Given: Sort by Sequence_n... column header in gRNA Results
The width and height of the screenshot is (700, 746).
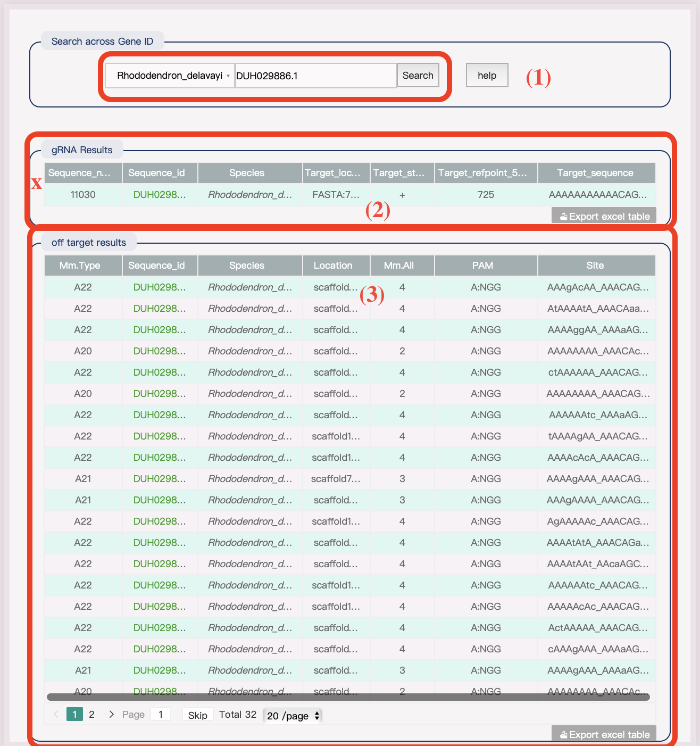Looking at the screenshot, I should point(83,173).
